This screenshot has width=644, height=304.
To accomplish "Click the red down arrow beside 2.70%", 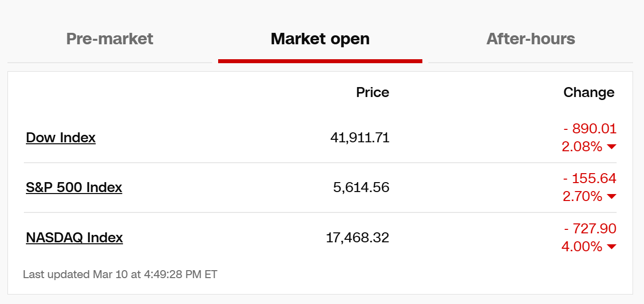I will click(x=612, y=197).
